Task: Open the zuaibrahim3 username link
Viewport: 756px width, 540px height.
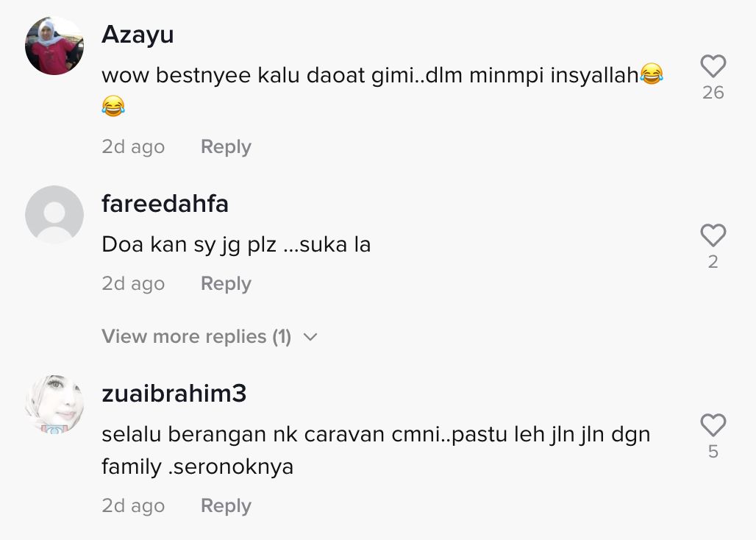Action: pyautogui.click(x=174, y=394)
